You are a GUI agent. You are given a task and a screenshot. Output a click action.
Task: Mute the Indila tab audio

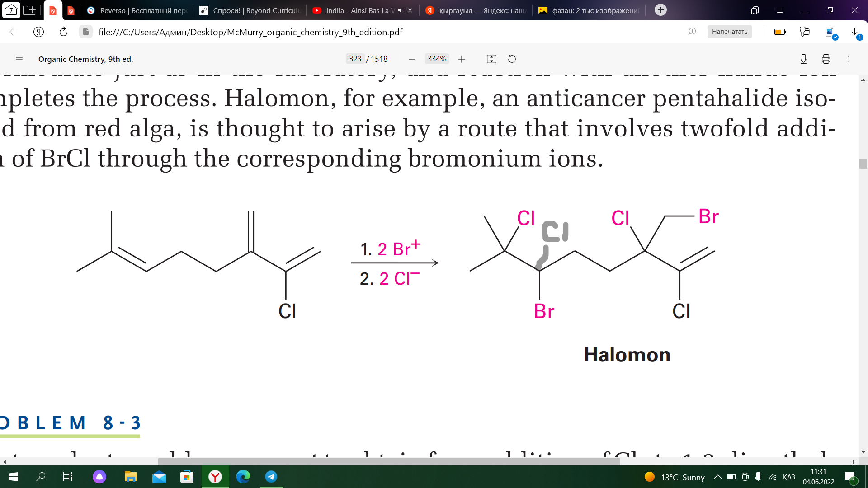[x=401, y=10]
